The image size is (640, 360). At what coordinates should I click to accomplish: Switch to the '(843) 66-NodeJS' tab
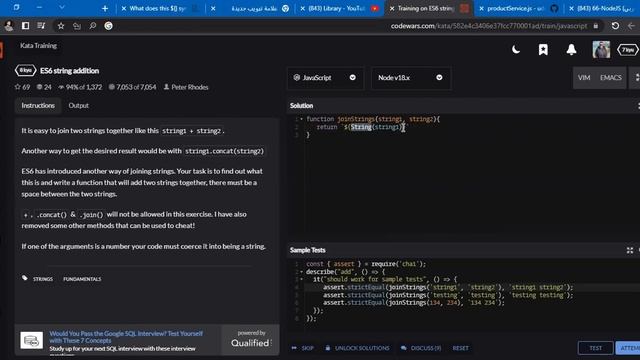click(x=602, y=8)
